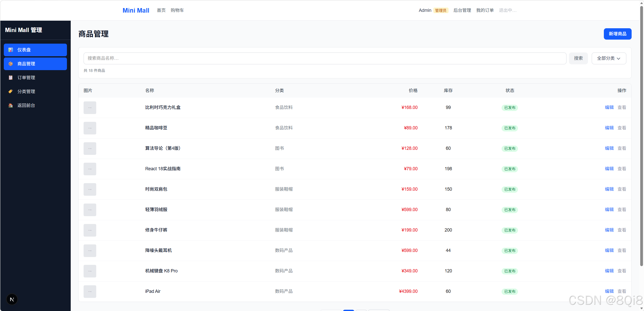Edit the iPad Air product

point(609,291)
